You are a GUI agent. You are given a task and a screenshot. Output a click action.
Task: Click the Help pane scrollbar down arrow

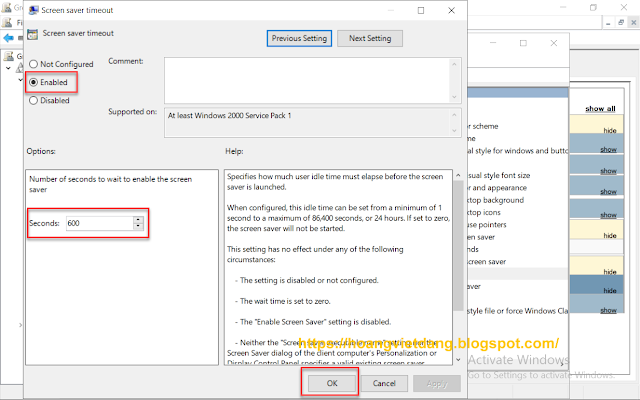click(458, 360)
